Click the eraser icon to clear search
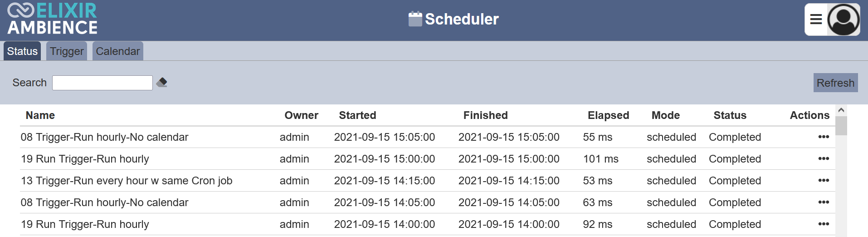The image size is (868, 237). (162, 83)
